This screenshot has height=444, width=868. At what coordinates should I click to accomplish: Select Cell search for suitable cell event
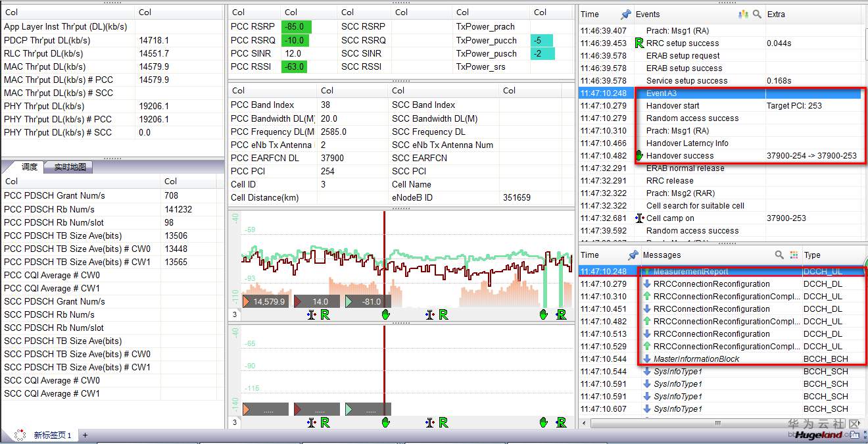click(x=719, y=206)
